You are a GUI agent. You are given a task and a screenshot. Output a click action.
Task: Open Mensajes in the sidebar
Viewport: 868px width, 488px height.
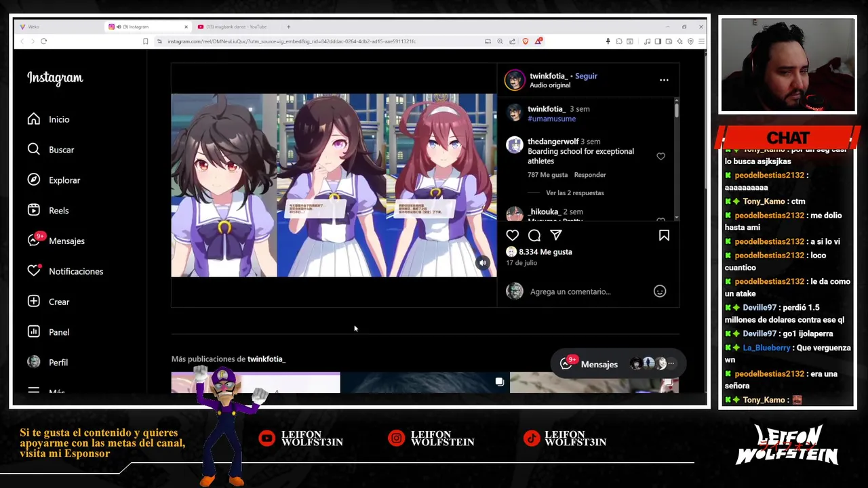[x=56, y=241]
